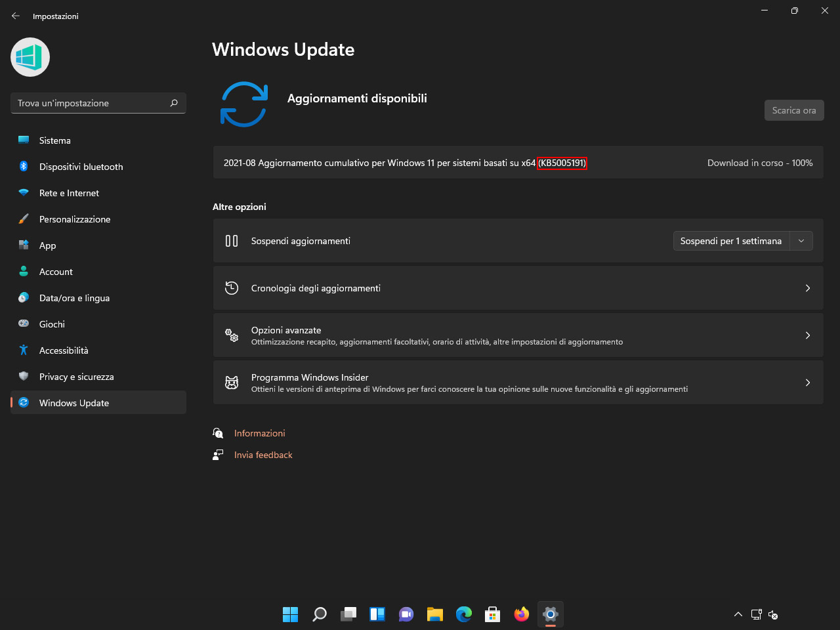The image size is (840, 630).
Task: Click the network tray icon
Action: coord(756,614)
